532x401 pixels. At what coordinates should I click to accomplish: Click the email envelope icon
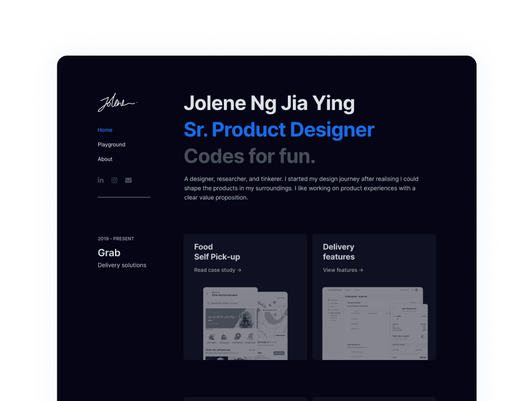[129, 180]
